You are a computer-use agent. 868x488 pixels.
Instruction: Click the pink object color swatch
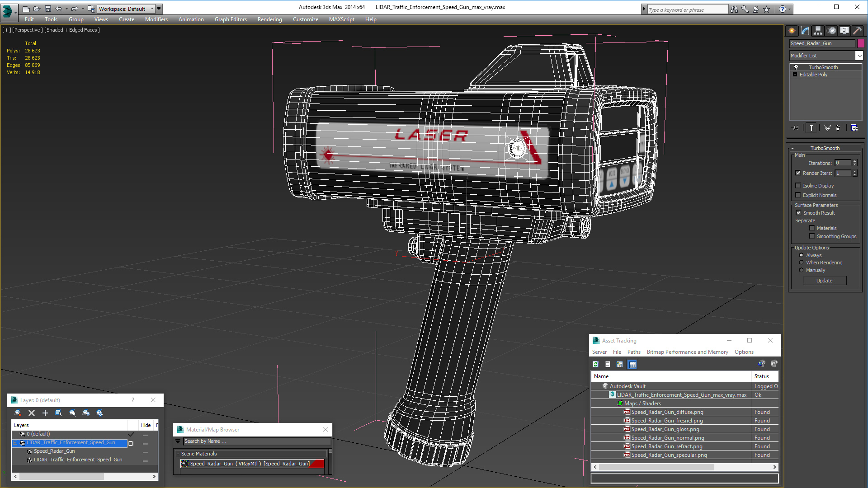tap(861, 43)
